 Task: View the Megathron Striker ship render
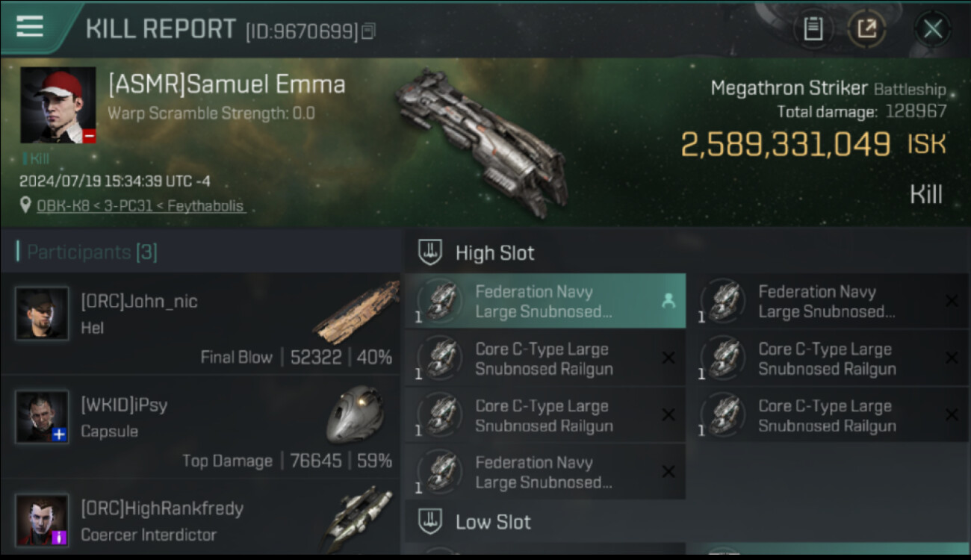coord(482,142)
